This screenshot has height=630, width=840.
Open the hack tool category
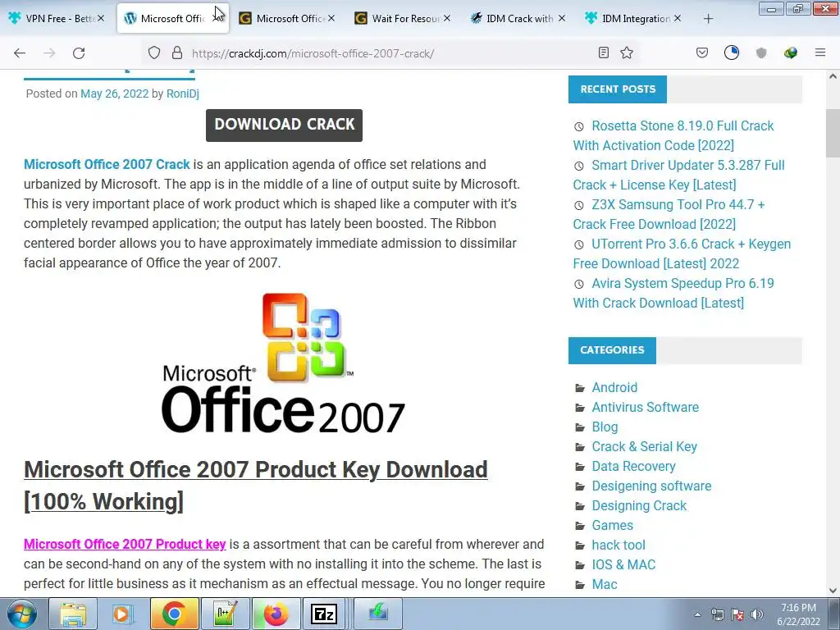(x=619, y=545)
